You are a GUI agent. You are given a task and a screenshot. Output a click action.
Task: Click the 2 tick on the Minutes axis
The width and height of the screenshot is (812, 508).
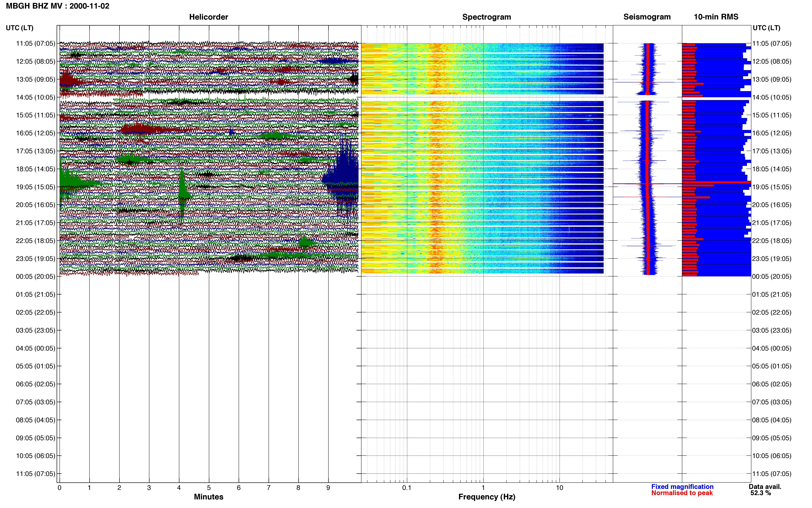pyautogui.click(x=119, y=487)
